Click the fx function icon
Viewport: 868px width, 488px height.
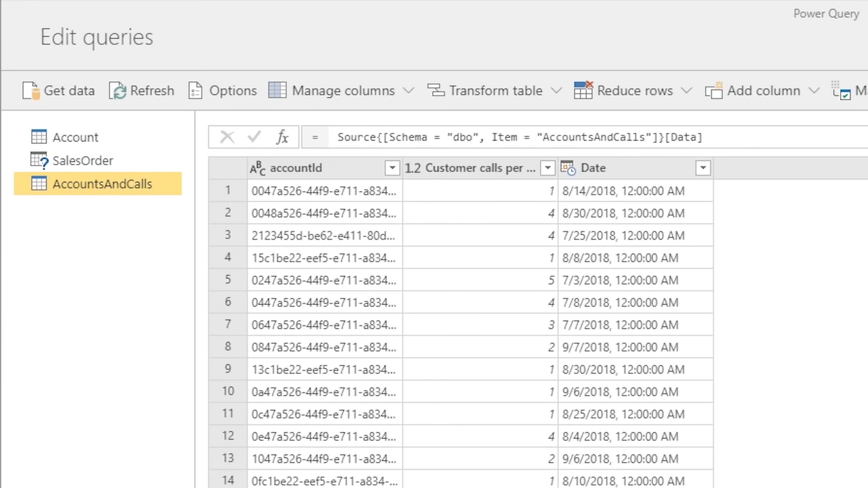pos(282,137)
